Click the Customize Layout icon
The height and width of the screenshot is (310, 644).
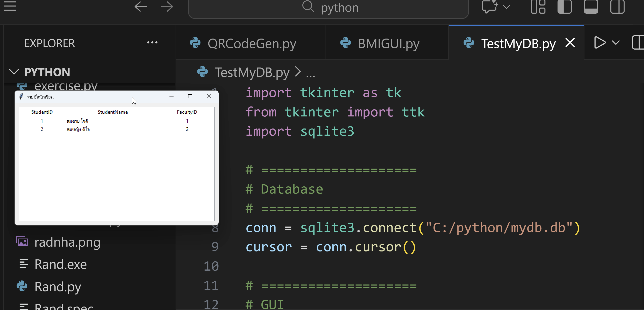tap(538, 7)
